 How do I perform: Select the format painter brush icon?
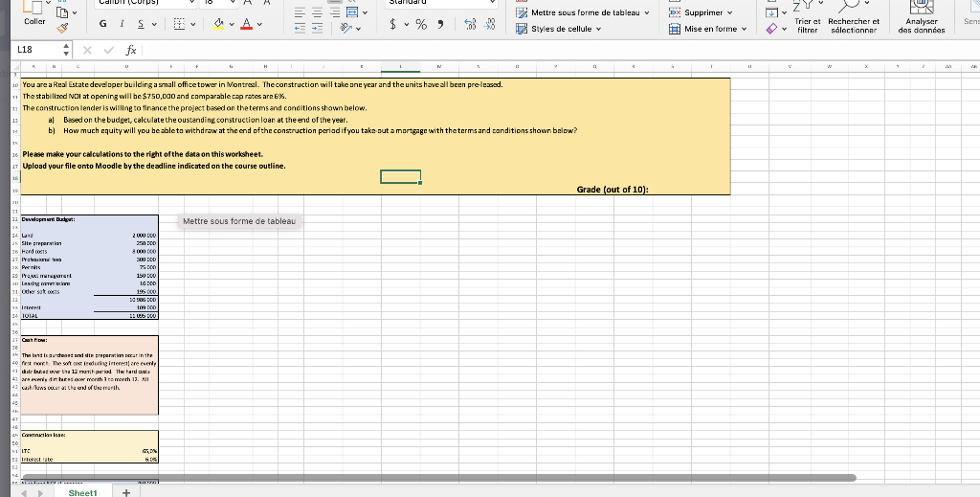[62, 28]
